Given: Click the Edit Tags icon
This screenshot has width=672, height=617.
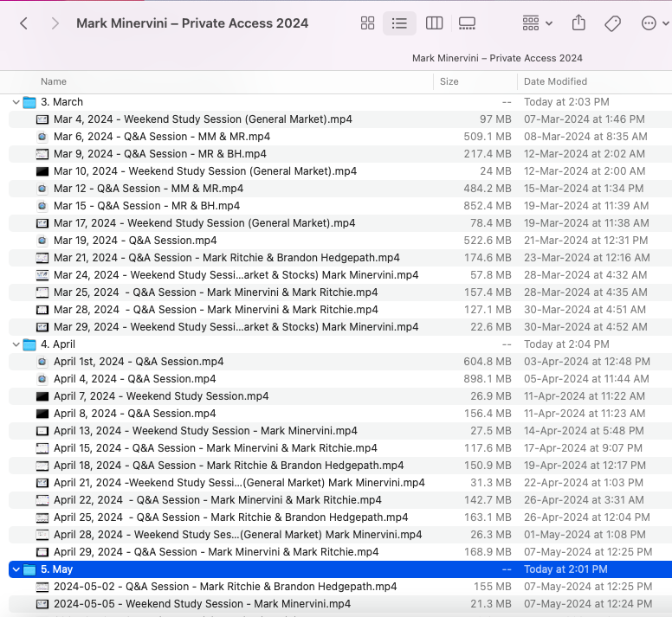Looking at the screenshot, I should (x=612, y=23).
